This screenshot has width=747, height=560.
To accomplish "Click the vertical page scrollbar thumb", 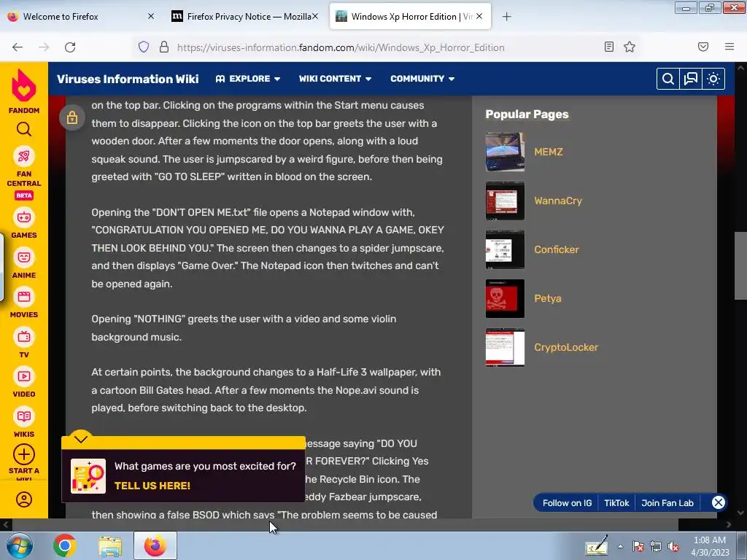I will click(x=741, y=265).
